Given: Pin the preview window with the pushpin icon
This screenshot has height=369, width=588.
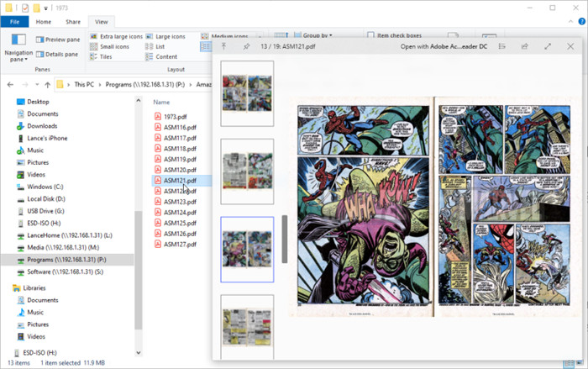Looking at the screenshot, I should [246, 46].
